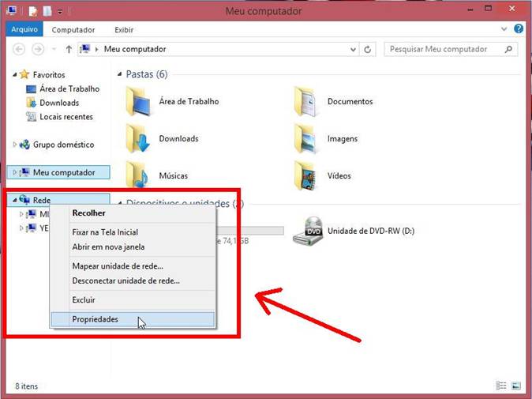
Task: Open the Imagens folder icon
Action: pyautogui.click(x=307, y=139)
